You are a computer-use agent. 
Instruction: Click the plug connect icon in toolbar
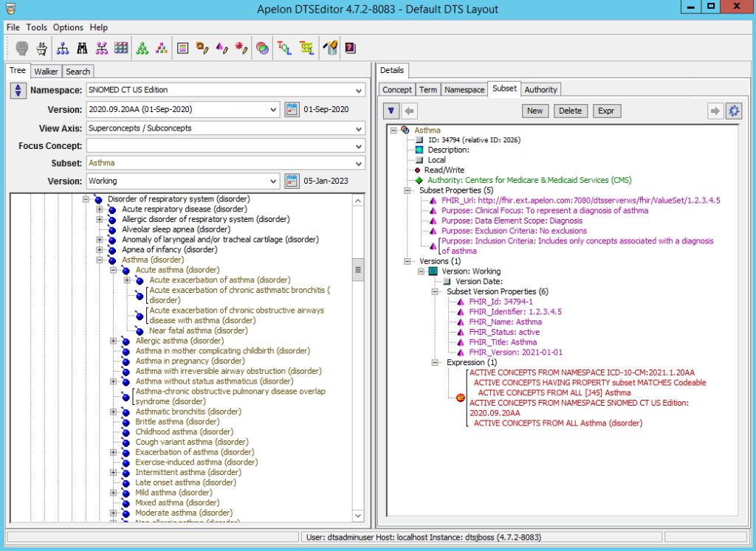pyautogui.click(x=42, y=48)
